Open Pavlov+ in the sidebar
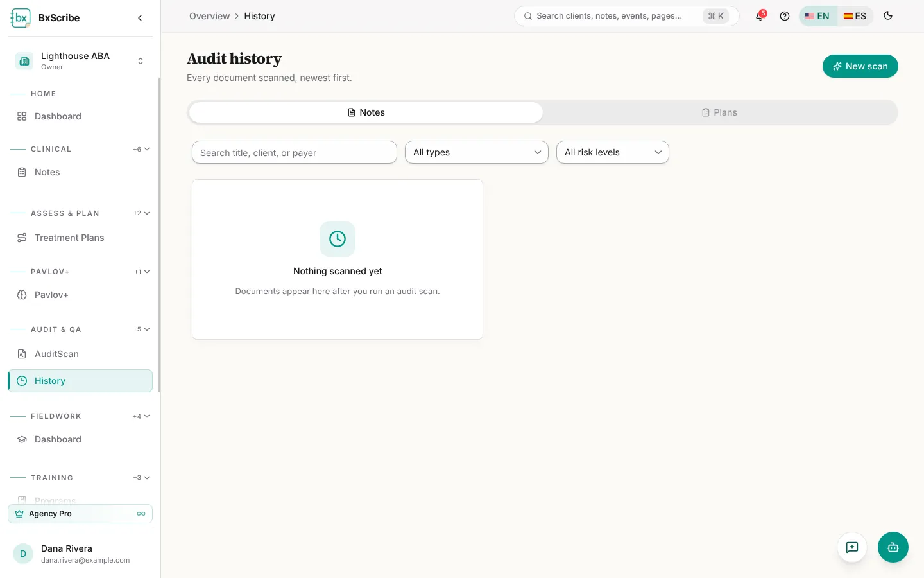Screen dimensions: 924x578 point(80,295)
